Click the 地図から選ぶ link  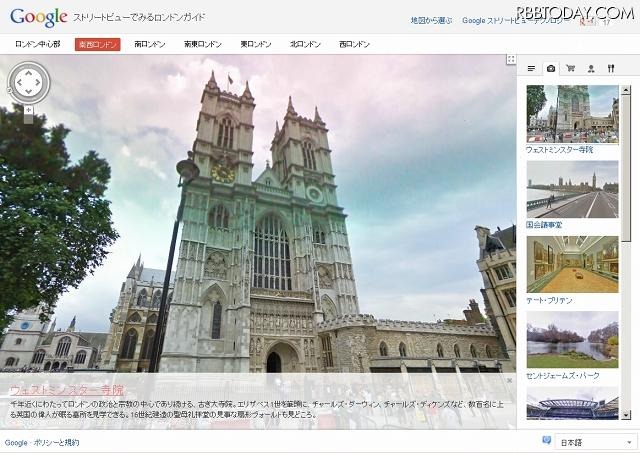click(431, 20)
